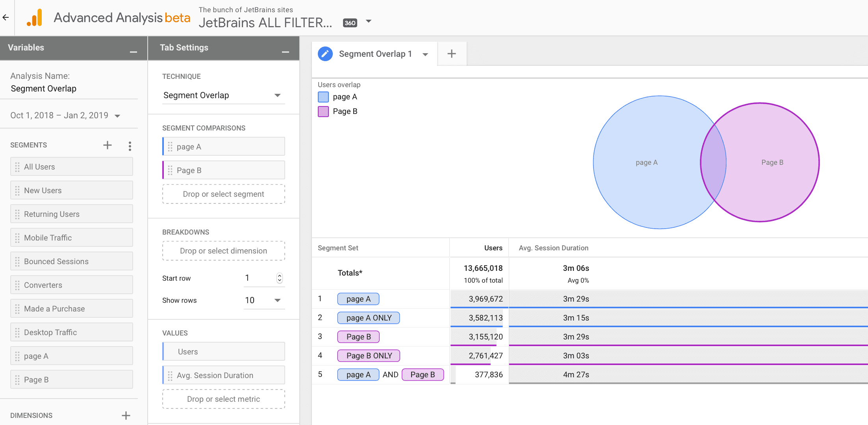Image resolution: width=868 pixels, height=425 pixels.
Task: Adjust the Start row stepper
Action: [279, 278]
